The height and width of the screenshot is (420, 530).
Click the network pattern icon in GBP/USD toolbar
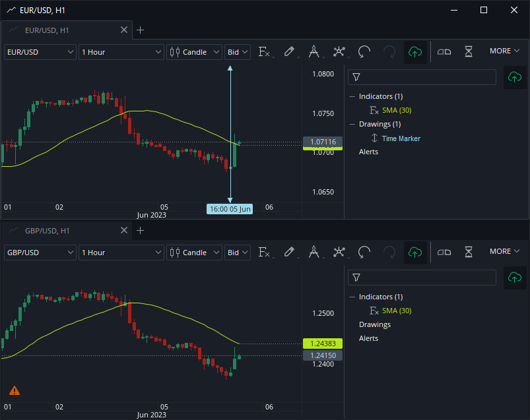pos(339,252)
